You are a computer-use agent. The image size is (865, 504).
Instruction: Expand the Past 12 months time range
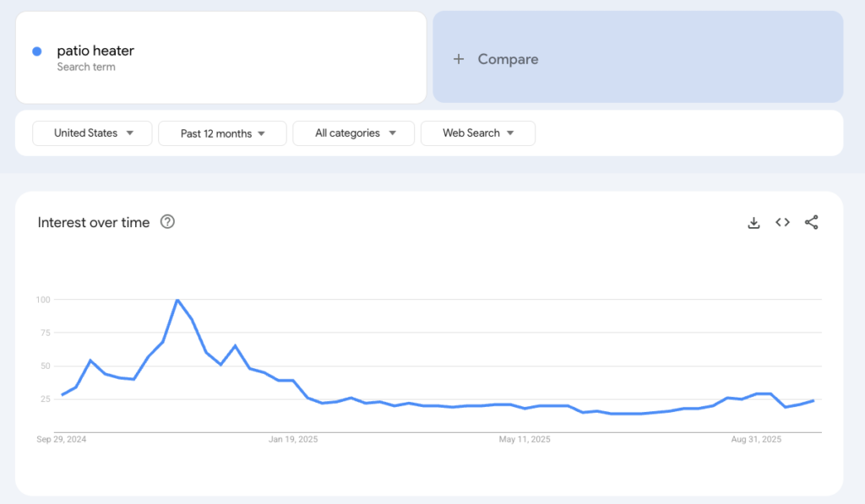pos(223,133)
